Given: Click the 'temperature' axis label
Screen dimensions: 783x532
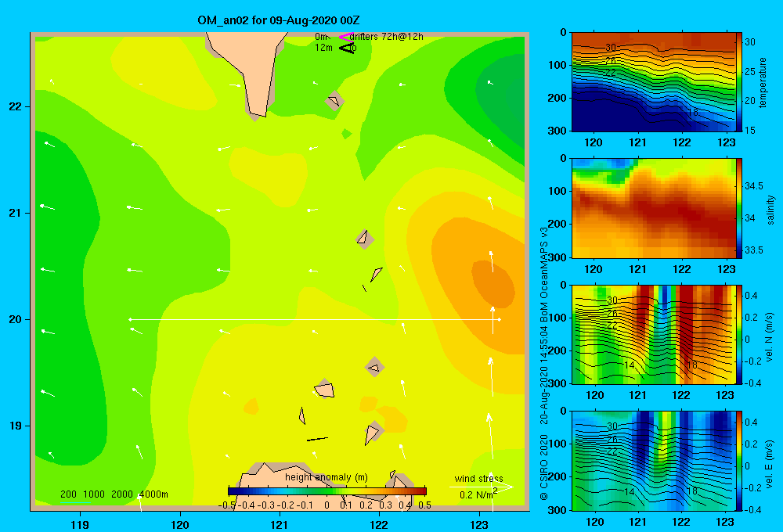Looking at the screenshot, I should (x=763, y=82).
